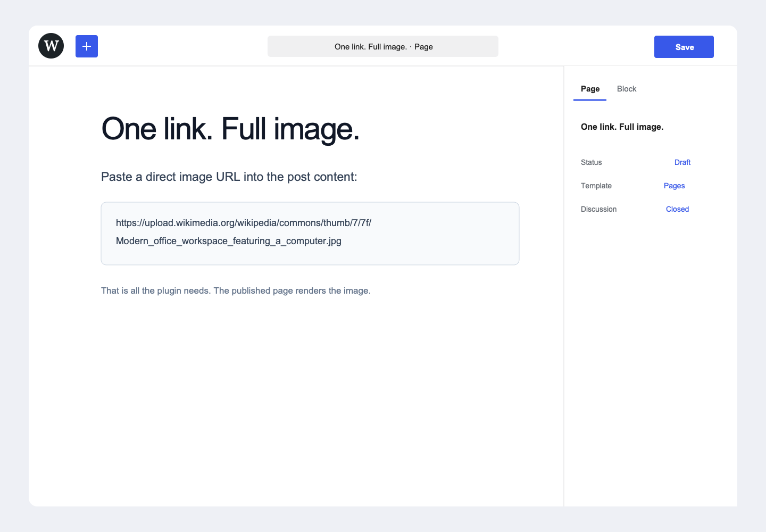Click the sidebar page title text
The width and height of the screenshot is (766, 532).
[622, 127]
